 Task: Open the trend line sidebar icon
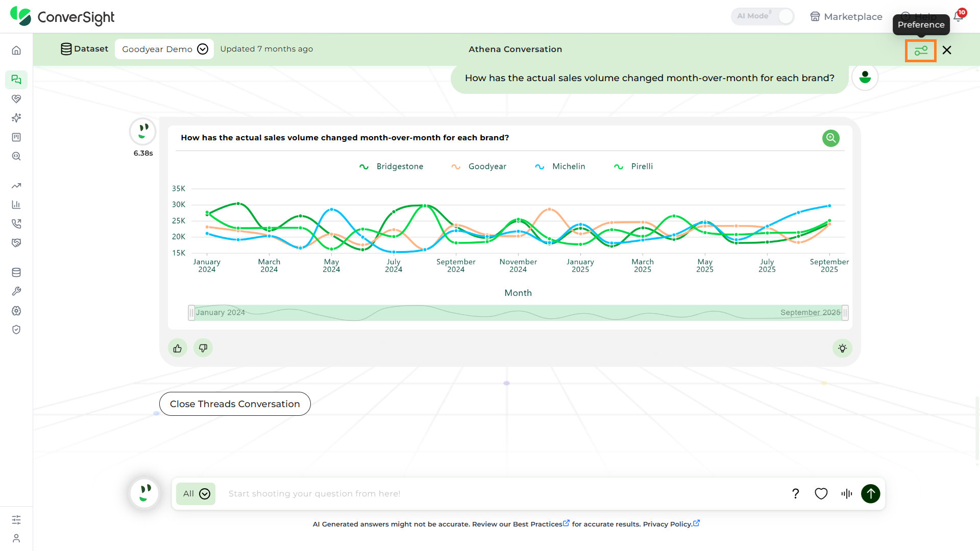[x=16, y=186]
